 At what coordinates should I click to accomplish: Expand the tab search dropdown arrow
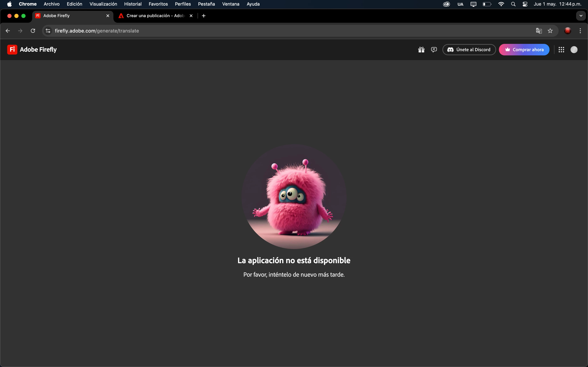point(581,16)
